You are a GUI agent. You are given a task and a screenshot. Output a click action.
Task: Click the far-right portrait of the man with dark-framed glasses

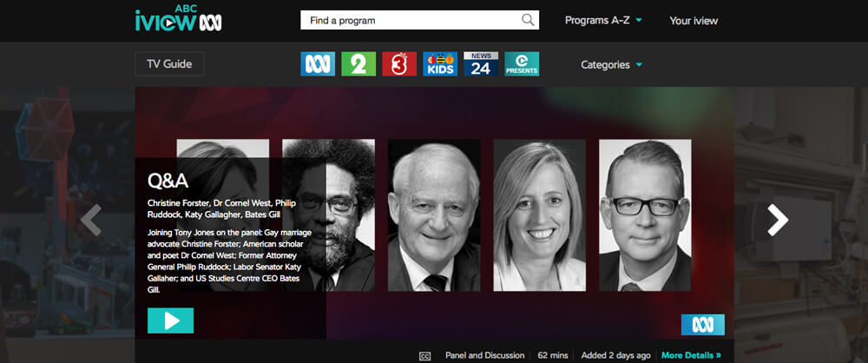pyautogui.click(x=645, y=215)
